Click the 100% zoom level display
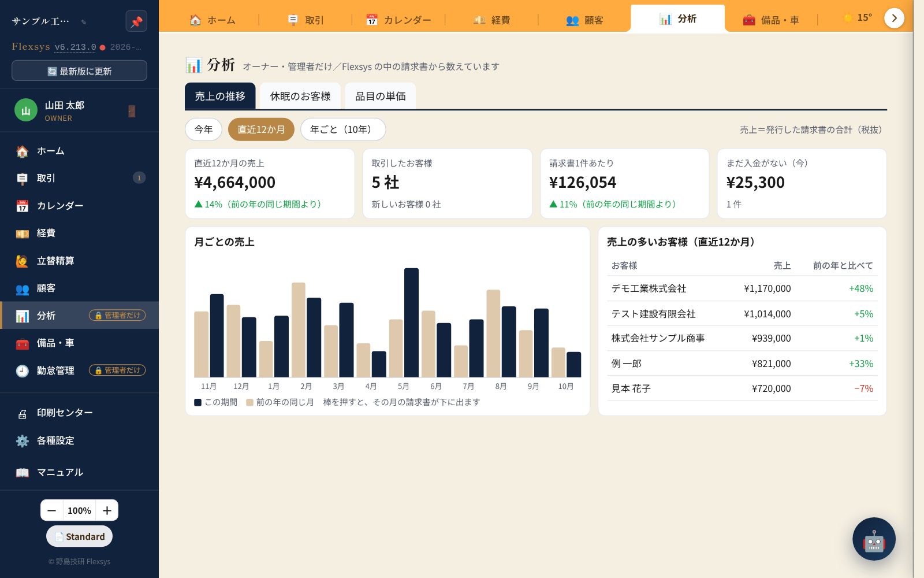This screenshot has width=924, height=578. [x=79, y=510]
